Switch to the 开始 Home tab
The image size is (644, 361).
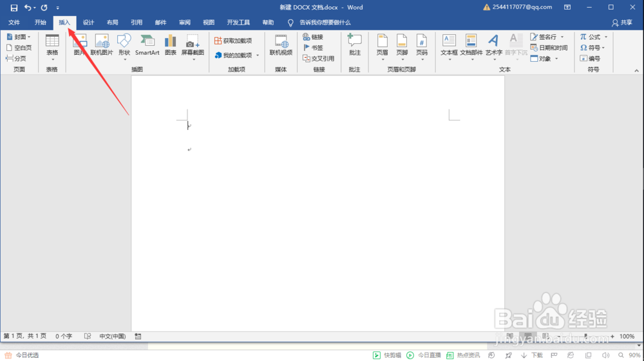pyautogui.click(x=40, y=23)
